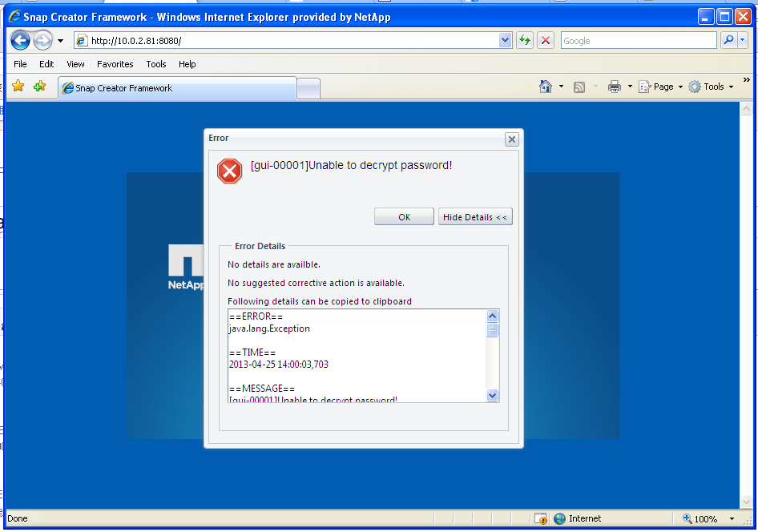Click the Forward navigation arrow
758x532 pixels.
coord(42,41)
